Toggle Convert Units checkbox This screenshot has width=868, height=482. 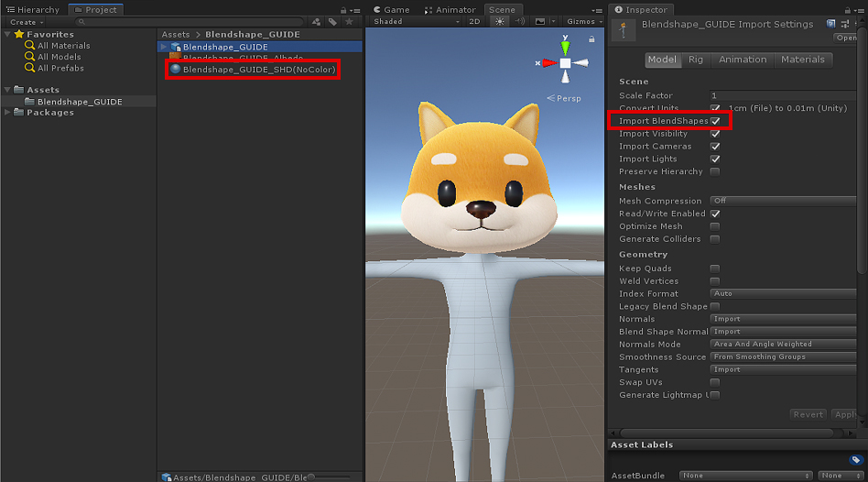pyautogui.click(x=715, y=108)
